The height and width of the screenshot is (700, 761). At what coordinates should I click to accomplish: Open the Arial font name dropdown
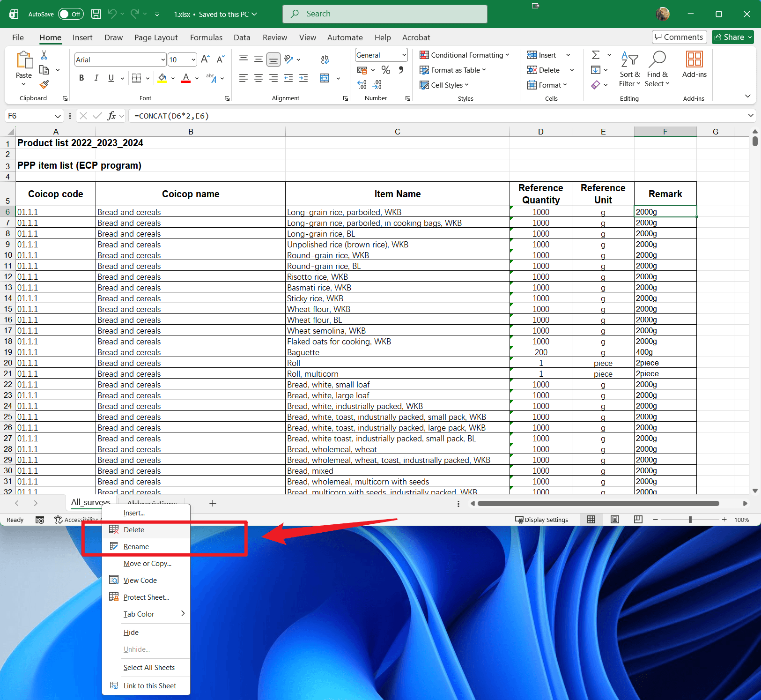coord(163,60)
